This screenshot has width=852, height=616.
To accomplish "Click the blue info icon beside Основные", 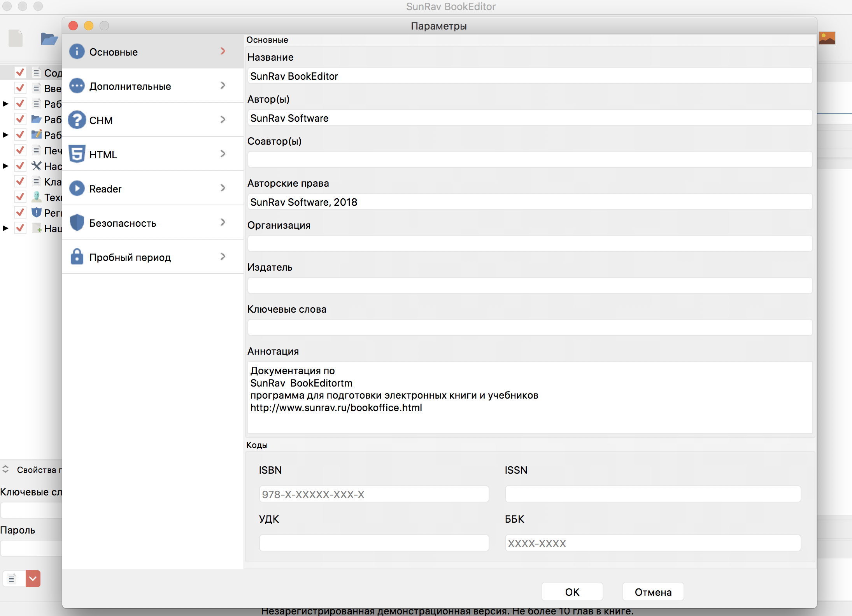I will click(x=77, y=51).
